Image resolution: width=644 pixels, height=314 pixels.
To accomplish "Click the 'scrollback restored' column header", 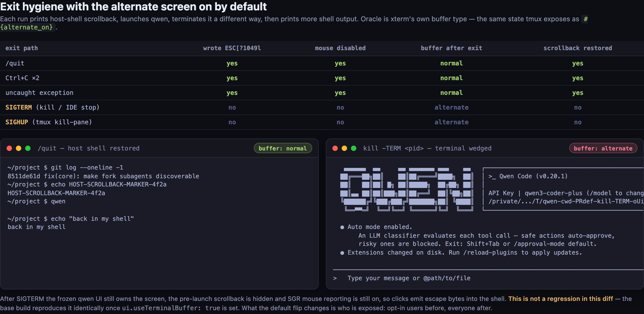I will click(578, 48).
